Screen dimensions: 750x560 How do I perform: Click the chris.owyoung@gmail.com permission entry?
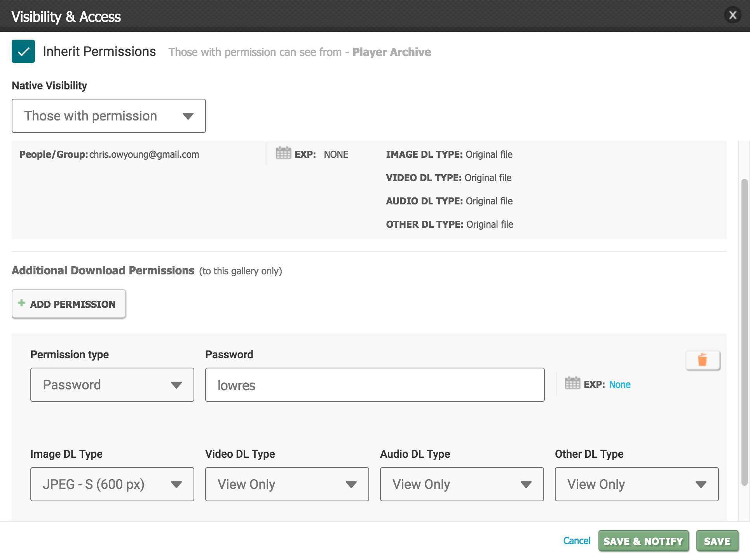point(144,155)
